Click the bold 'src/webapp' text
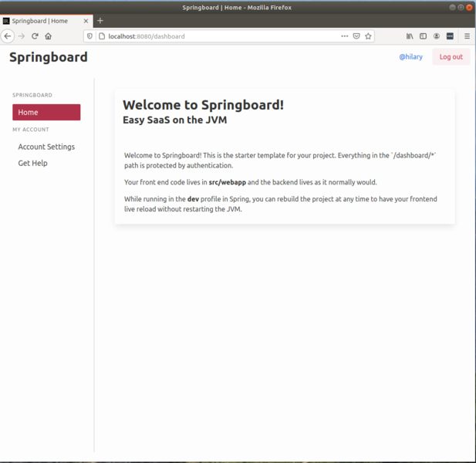Image resolution: width=476 pixels, height=463 pixels. pos(228,182)
